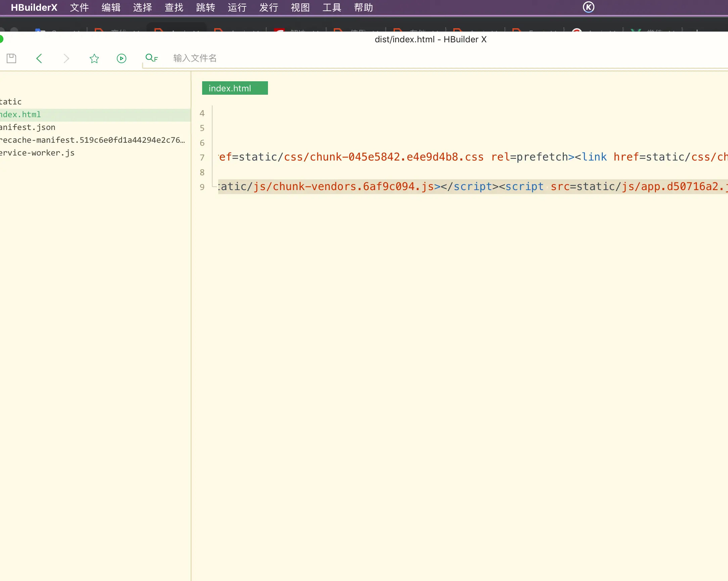Viewport: 728px width, 581px height.
Task: Open the 文件 menu
Action: [x=79, y=7]
